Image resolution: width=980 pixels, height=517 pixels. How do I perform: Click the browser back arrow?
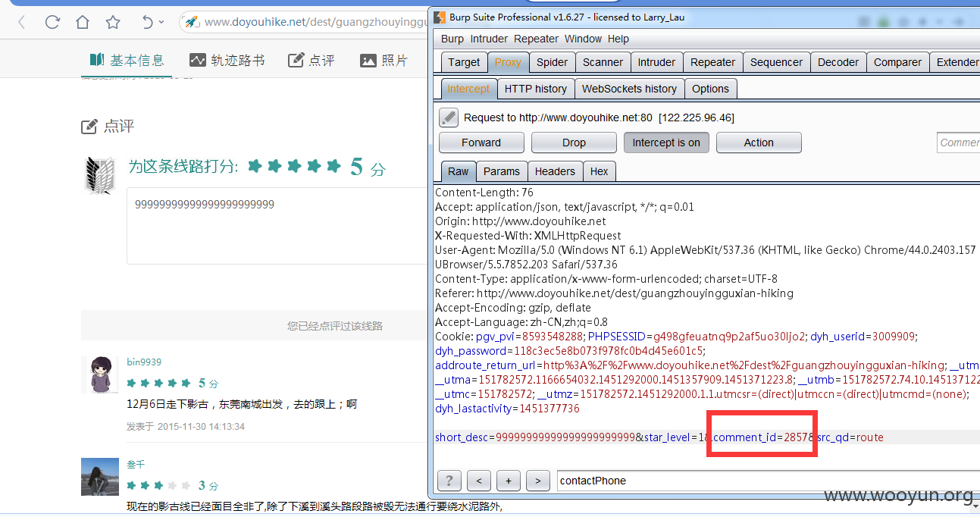[21, 23]
